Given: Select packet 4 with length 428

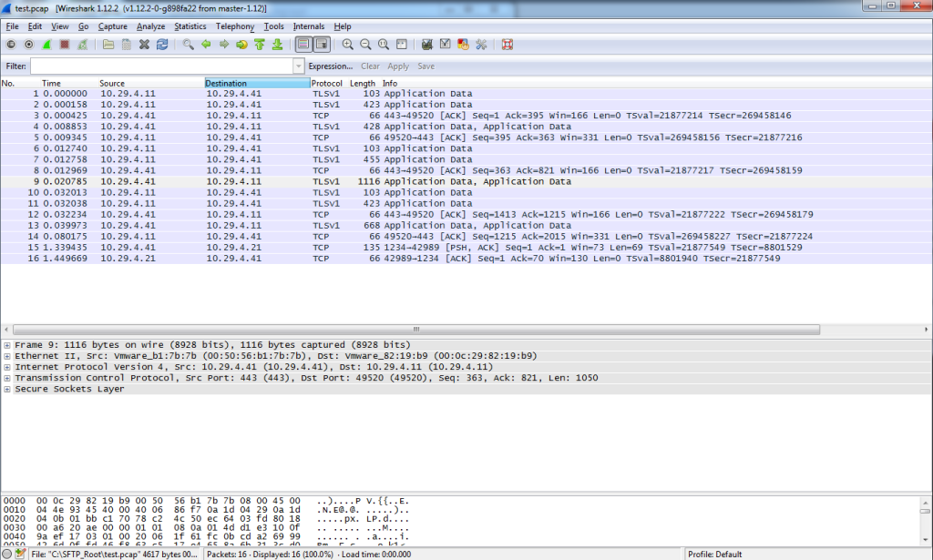Looking at the screenshot, I should pyautogui.click(x=466, y=127).
